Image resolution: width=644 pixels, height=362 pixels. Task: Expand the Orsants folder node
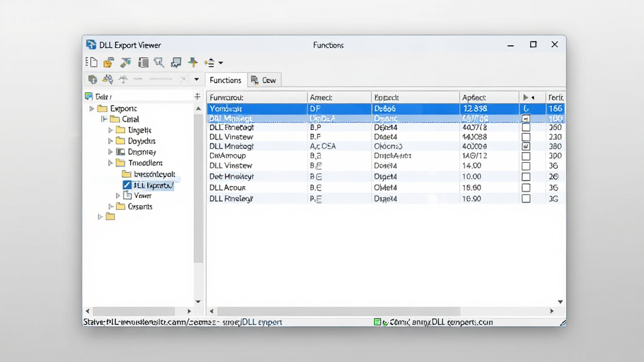(111, 206)
